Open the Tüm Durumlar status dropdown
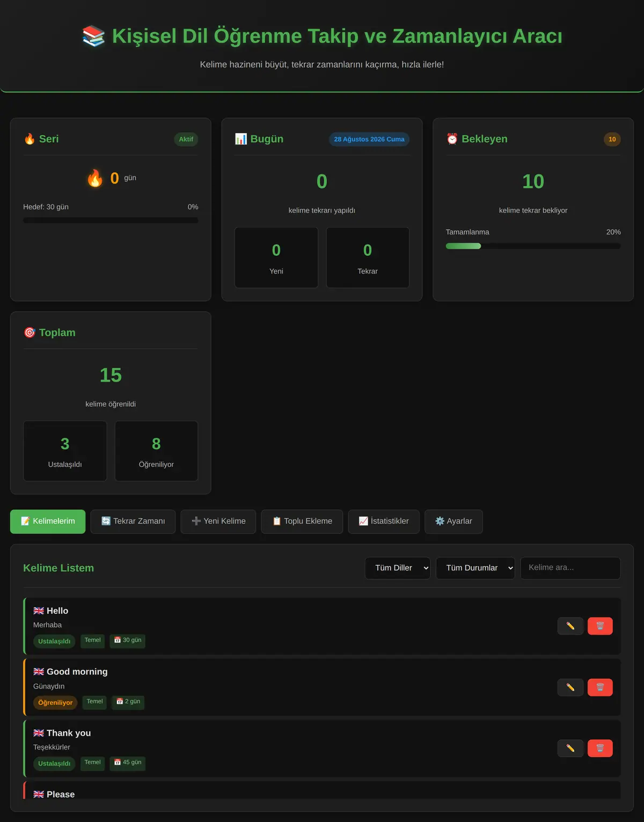 point(475,568)
